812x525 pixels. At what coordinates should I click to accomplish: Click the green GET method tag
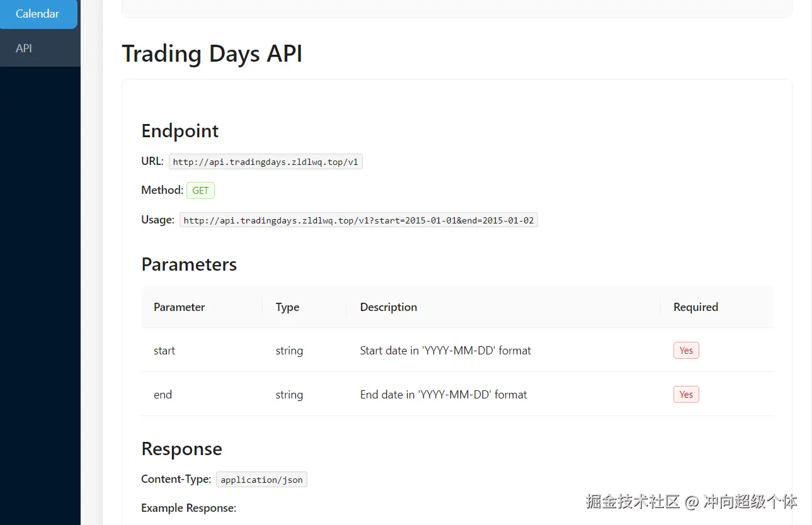pyautogui.click(x=200, y=190)
